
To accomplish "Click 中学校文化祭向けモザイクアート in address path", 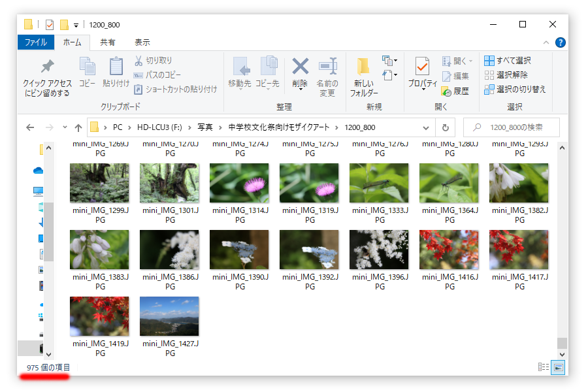I will [x=279, y=127].
